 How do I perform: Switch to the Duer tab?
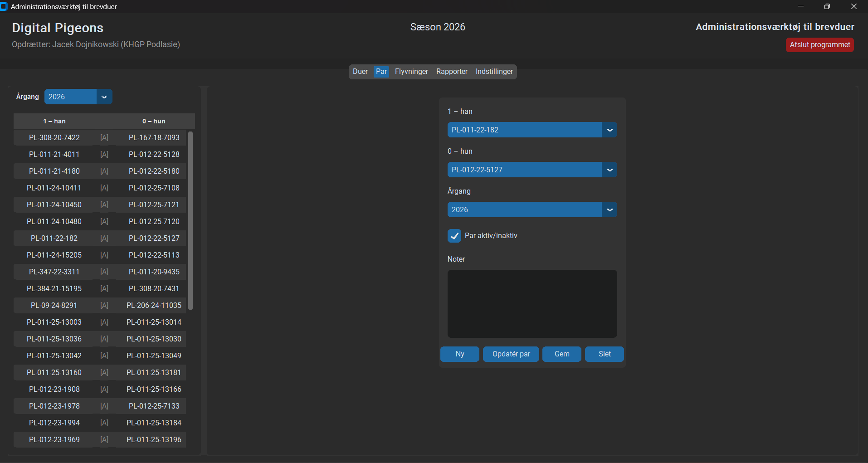(x=360, y=72)
